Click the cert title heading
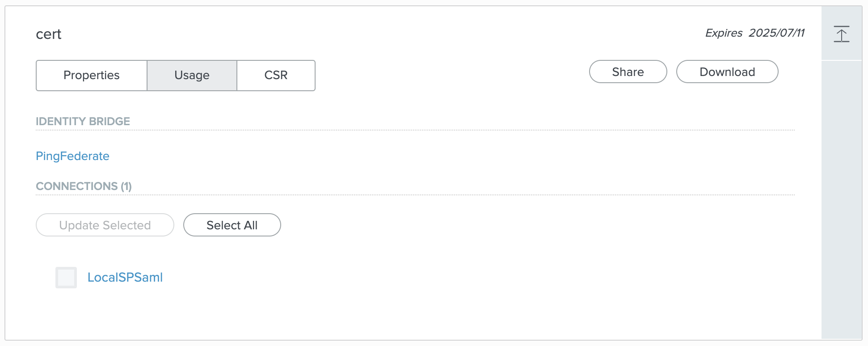Screen dimensions: 868x346 49,34
